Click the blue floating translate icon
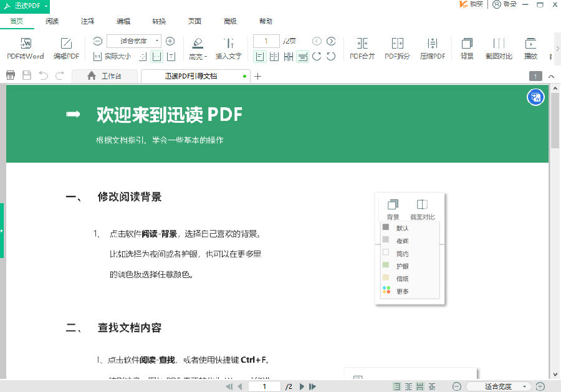The height and width of the screenshot is (392, 561). coord(535,97)
